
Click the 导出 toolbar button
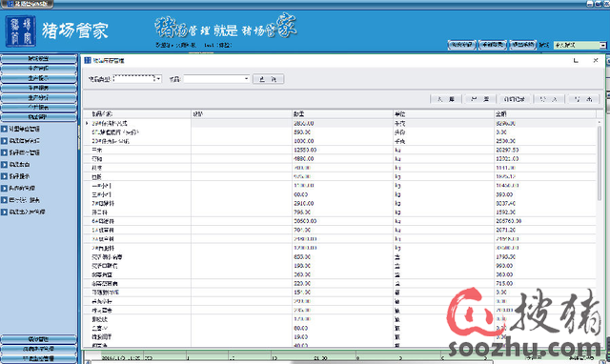[x=583, y=99]
